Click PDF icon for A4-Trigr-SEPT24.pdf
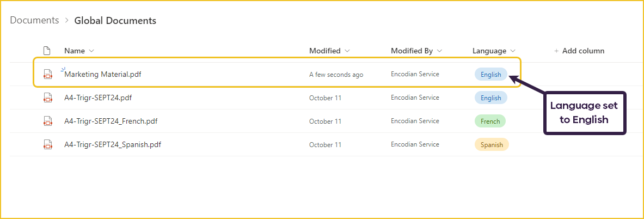 47,98
